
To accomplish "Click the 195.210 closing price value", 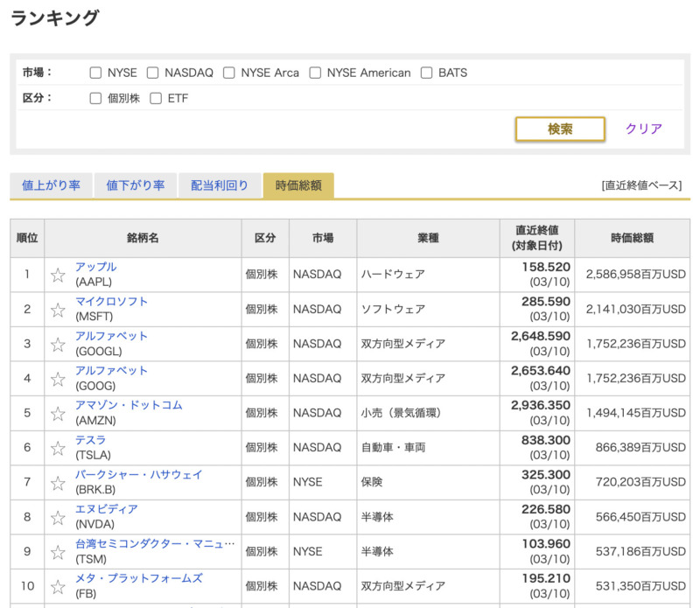I will (546, 578).
